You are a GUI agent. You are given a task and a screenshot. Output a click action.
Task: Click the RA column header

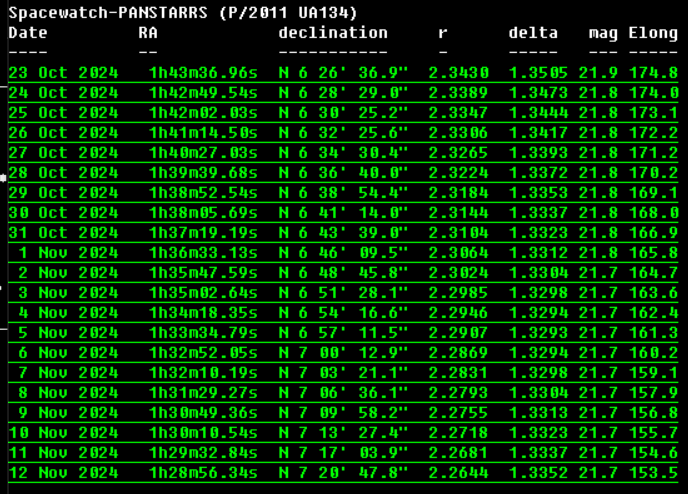pyautogui.click(x=148, y=33)
